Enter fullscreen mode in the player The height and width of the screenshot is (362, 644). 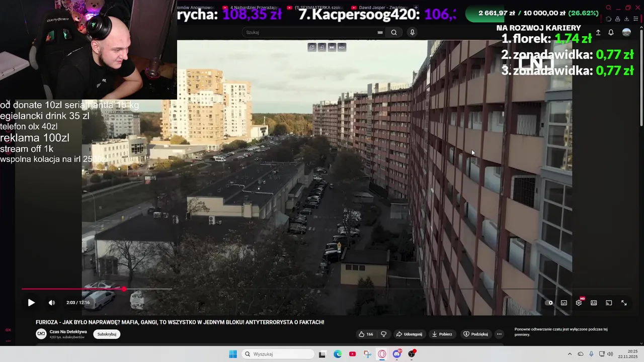624,303
